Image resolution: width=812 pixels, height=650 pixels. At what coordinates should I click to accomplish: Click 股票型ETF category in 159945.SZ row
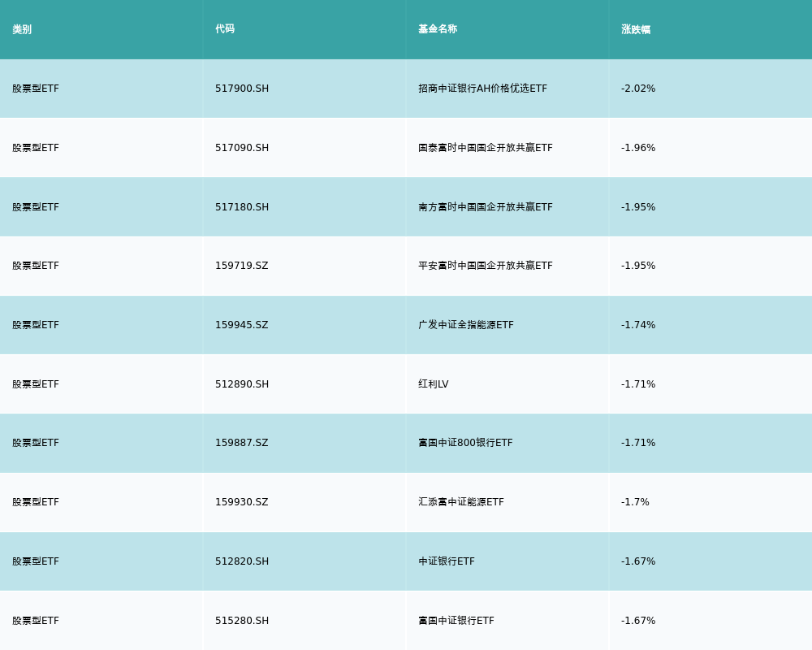click(x=36, y=325)
